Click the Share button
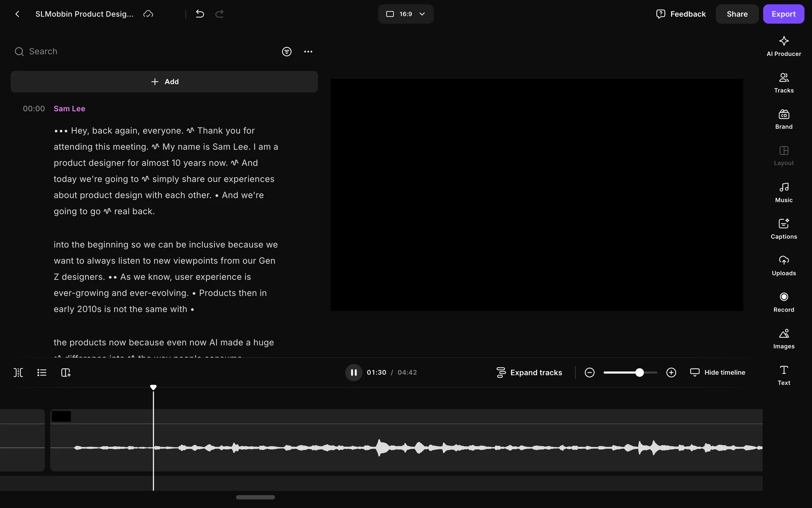This screenshot has width=812, height=508. (x=737, y=14)
